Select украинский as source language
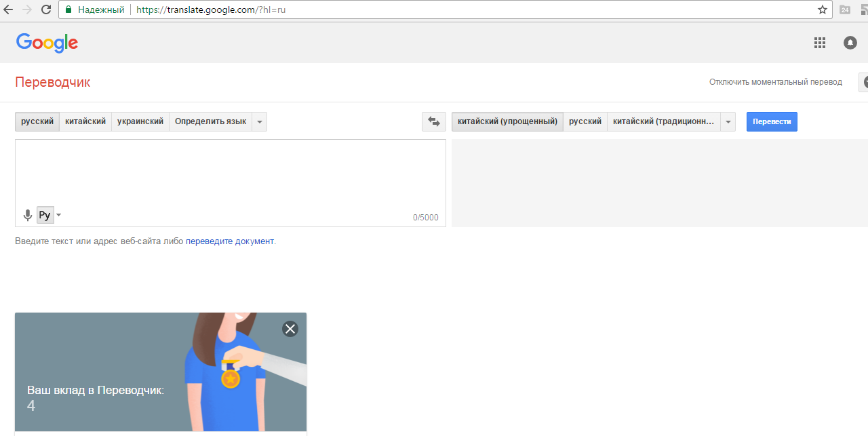Screen dimensions: 868x436 point(140,121)
